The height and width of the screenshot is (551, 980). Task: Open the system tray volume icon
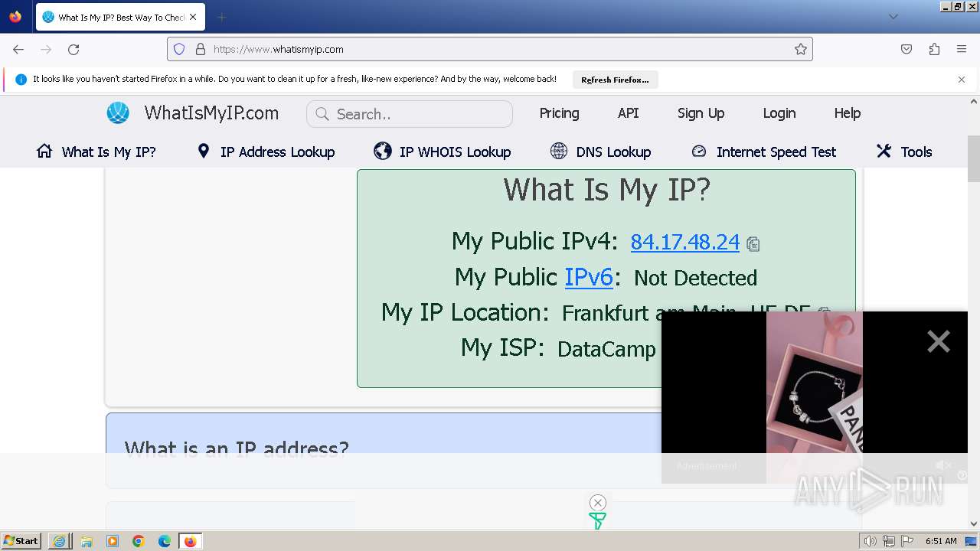(870, 541)
